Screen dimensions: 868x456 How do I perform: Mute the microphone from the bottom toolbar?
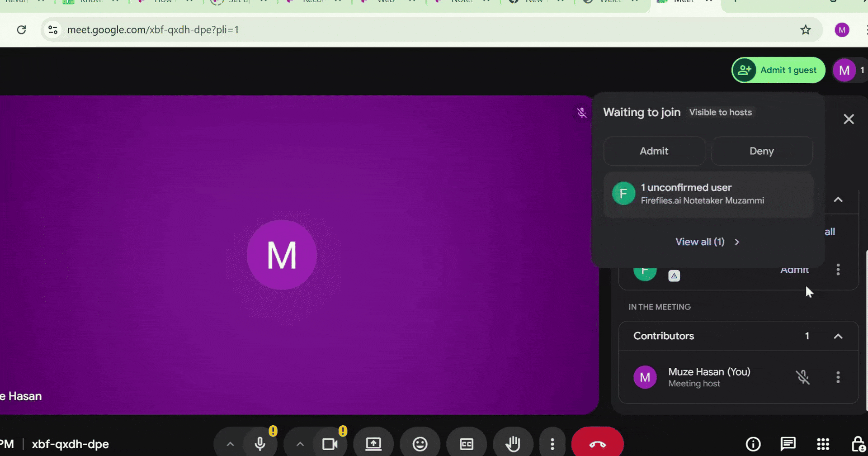[260, 443]
